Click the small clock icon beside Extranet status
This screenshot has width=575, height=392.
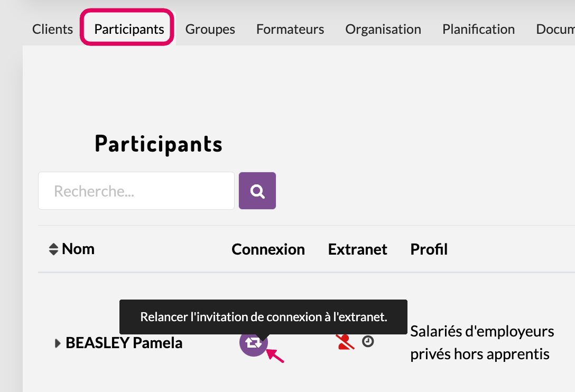click(368, 342)
